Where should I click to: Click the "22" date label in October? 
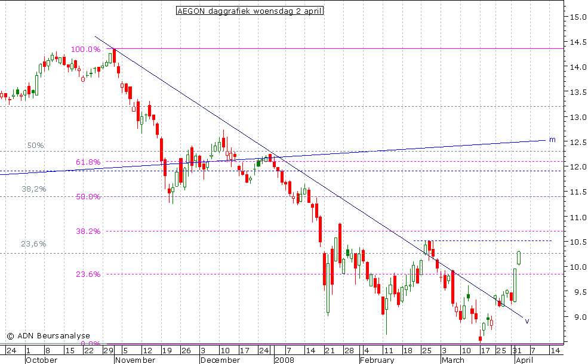(x=89, y=350)
